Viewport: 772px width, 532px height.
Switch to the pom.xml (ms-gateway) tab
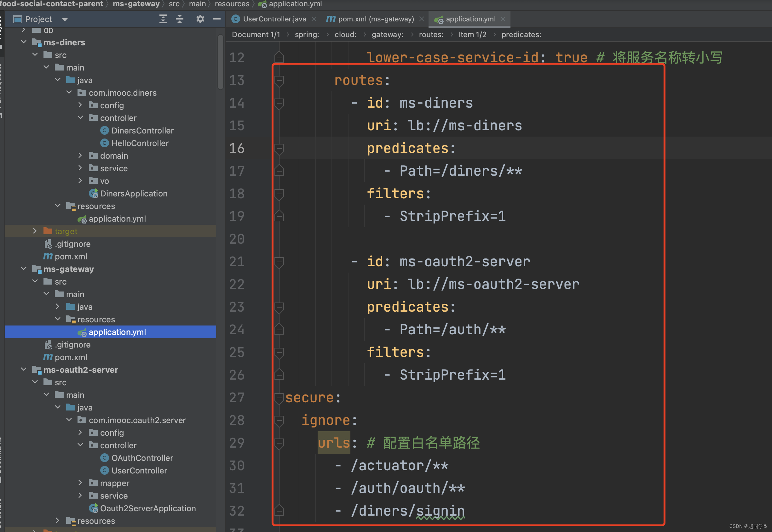[x=376, y=19]
